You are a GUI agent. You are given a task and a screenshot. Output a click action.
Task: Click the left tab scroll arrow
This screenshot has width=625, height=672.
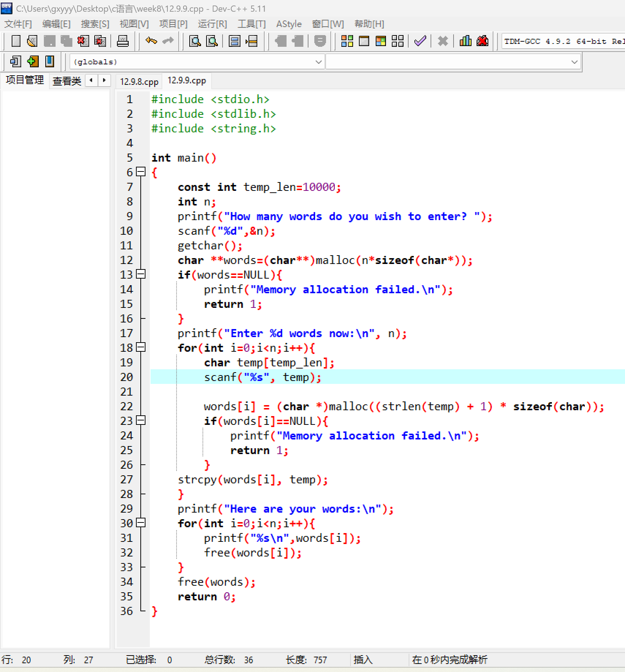pyautogui.click(x=91, y=80)
